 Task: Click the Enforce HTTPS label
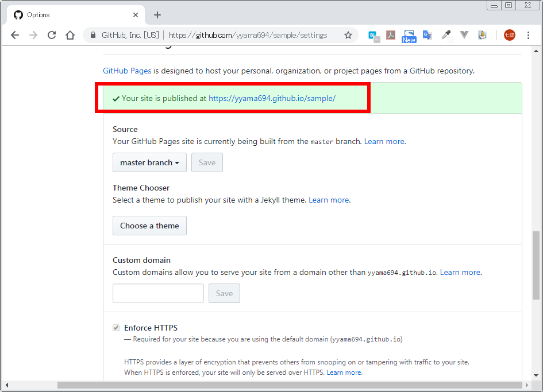(151, 328)
